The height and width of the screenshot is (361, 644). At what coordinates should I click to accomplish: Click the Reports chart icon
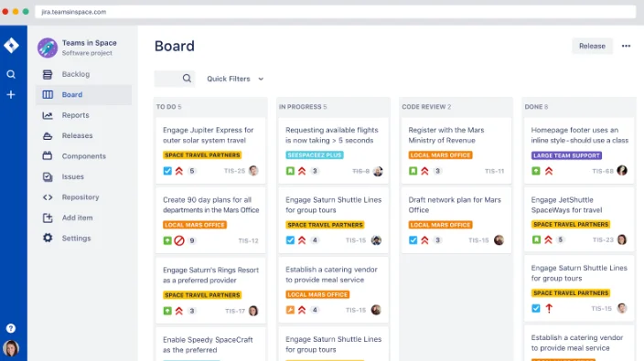tap(48, 115)
